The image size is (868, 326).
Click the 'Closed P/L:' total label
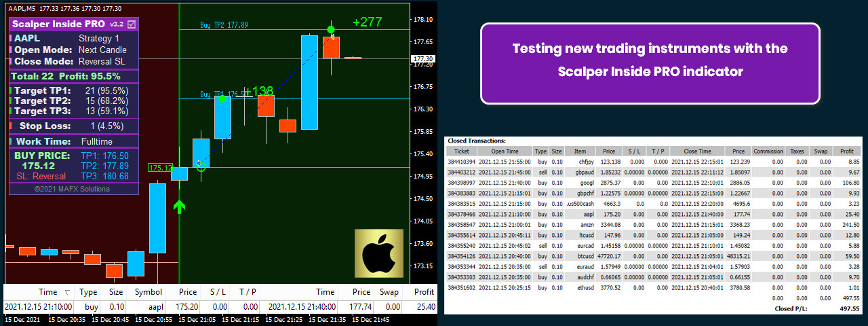[793, 308]
